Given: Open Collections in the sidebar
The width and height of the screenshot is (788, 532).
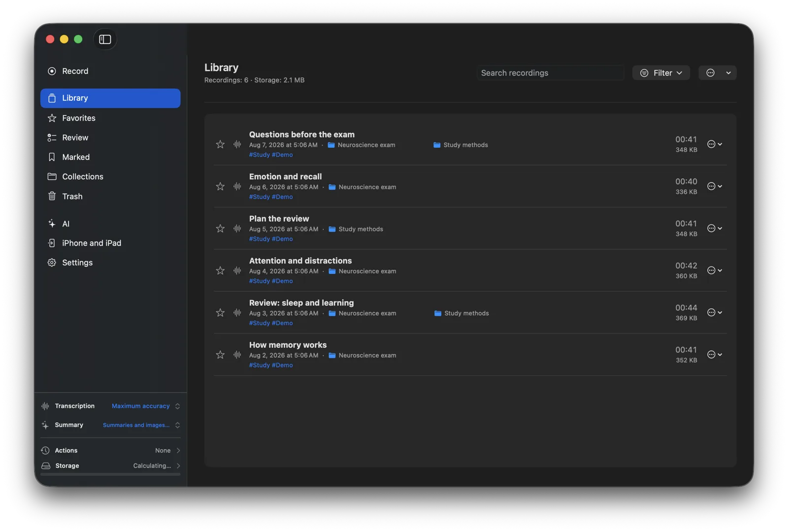Looking at the screenshot, I should [x=110, y=177].
